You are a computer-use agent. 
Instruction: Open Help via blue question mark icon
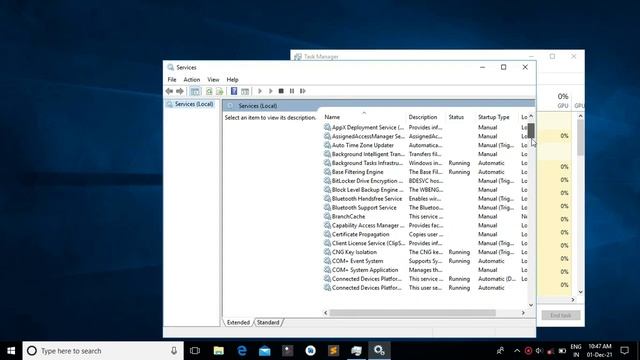click(234, 91)
